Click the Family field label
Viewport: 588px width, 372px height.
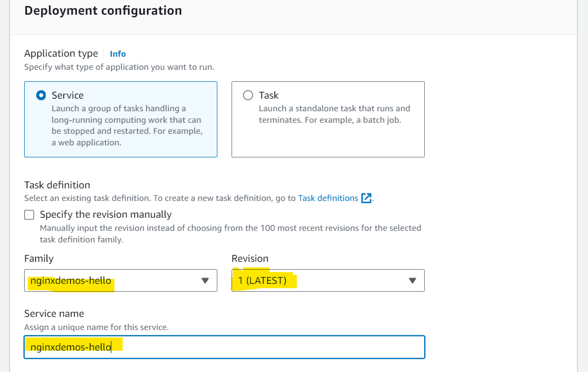pyautogui.click(x=39, y=259)
